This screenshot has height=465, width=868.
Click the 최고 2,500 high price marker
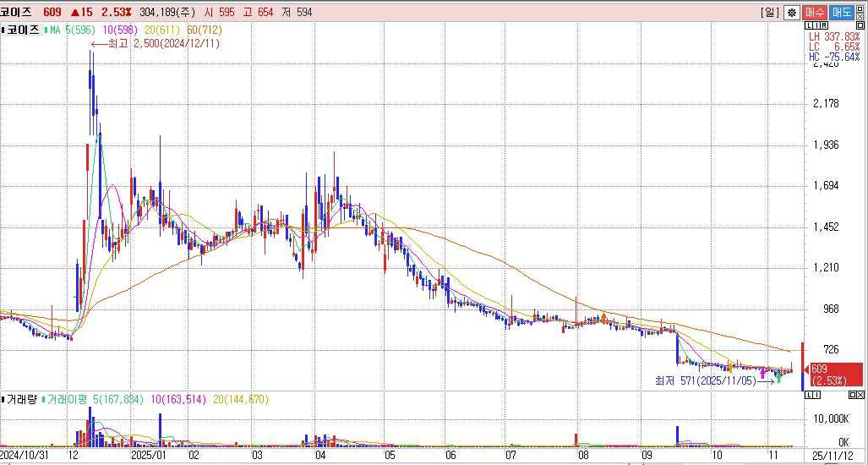[x=166, y=43]
